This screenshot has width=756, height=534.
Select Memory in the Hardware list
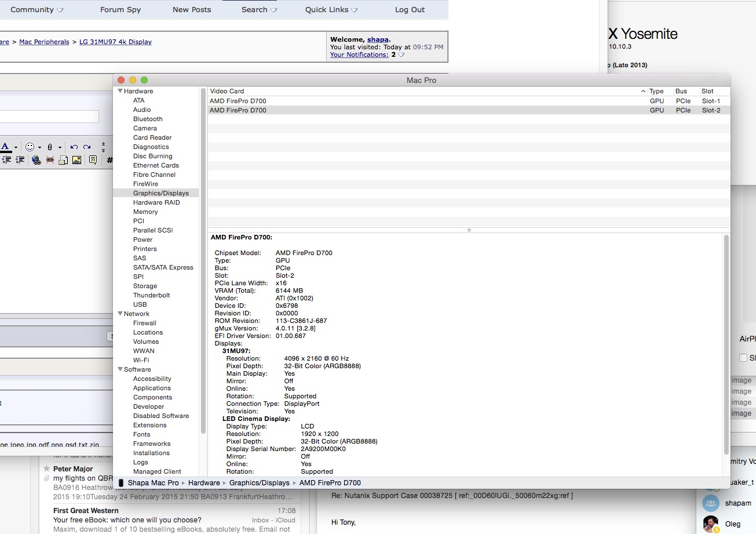click(145, 212)
